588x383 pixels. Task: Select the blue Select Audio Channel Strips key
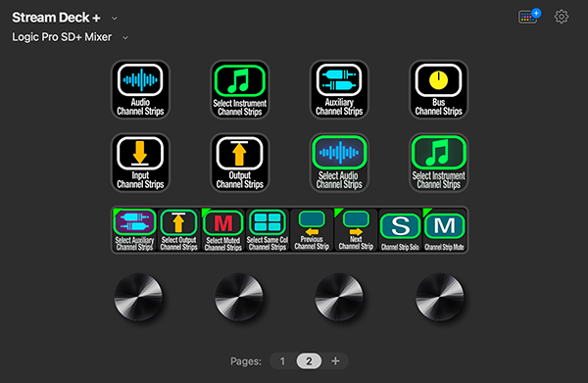click(x=339, y=163)
